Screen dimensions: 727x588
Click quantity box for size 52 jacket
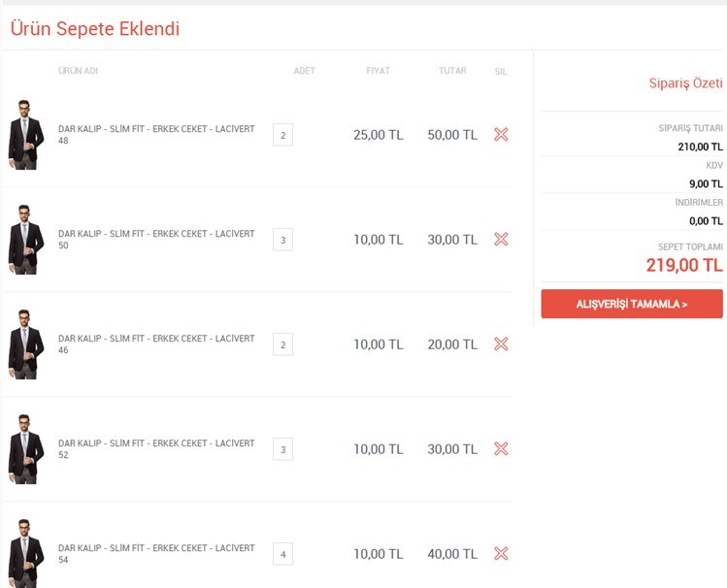pos(282,449)
